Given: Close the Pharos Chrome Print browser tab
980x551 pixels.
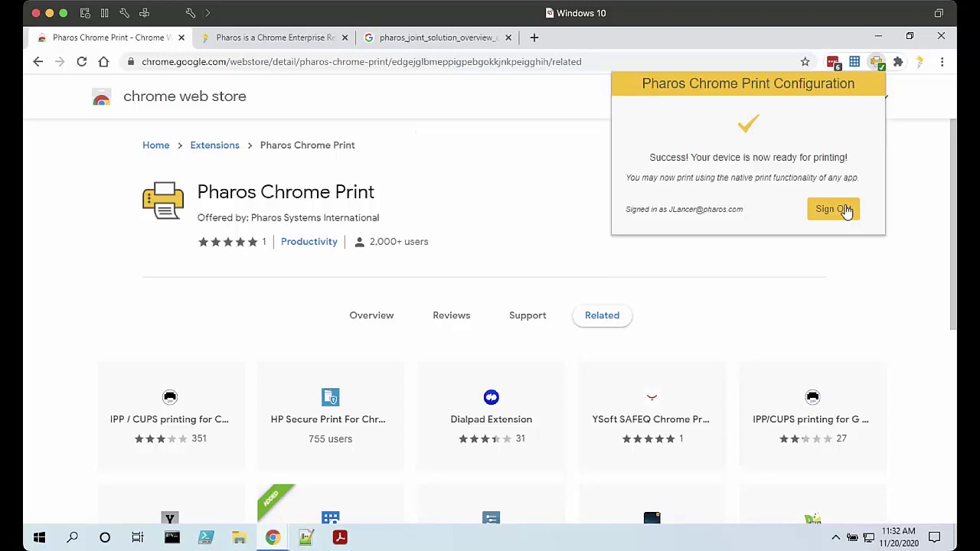Looking at the screenshot, I should point(181,37).
